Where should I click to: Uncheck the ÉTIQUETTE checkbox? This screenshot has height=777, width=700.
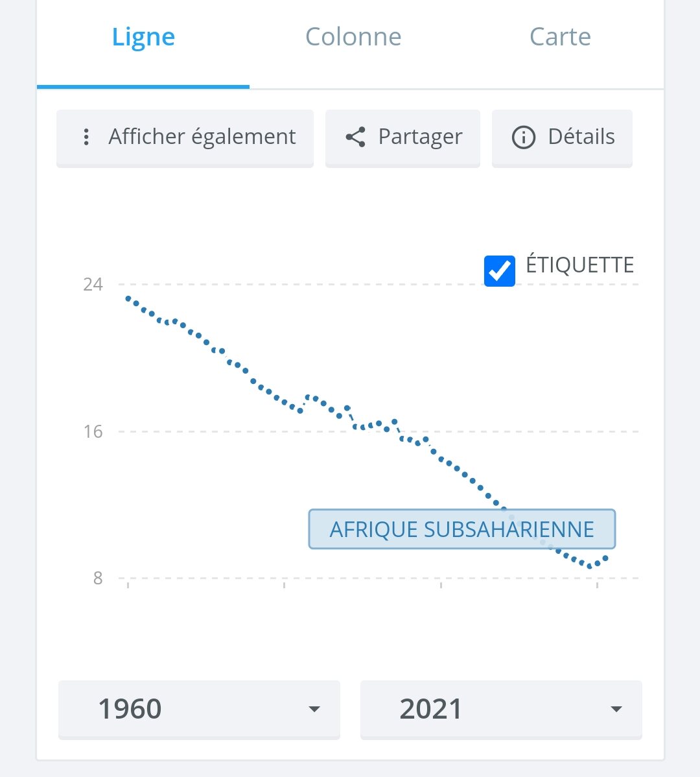500,270
